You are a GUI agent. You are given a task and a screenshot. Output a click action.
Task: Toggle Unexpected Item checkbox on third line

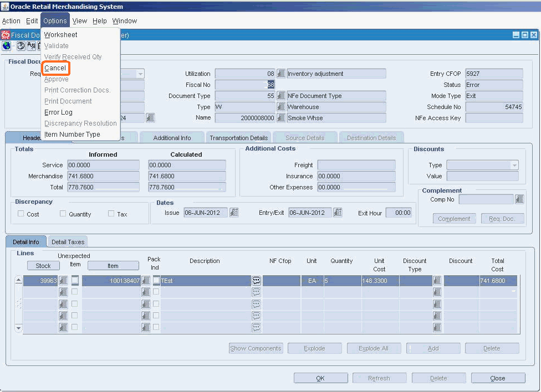pyautogui.click(x=74, y=303)
